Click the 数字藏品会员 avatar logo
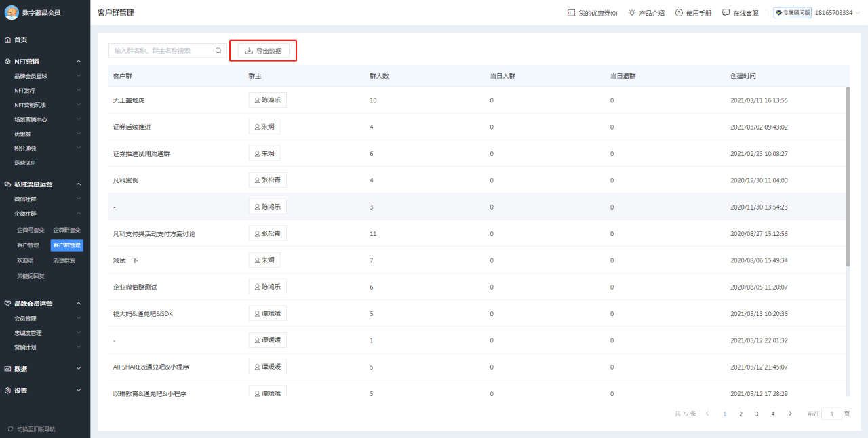 [12, 12]
